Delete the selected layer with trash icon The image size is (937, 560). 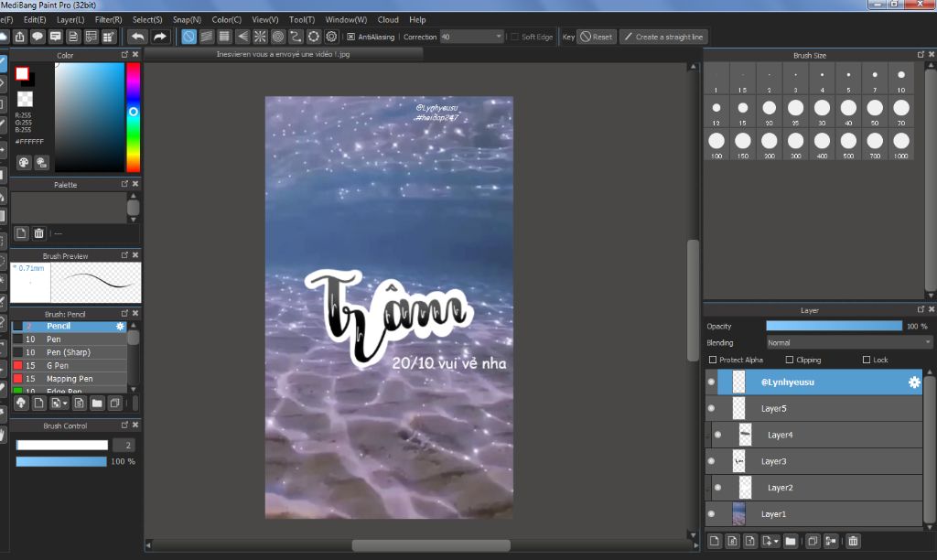coord(853,541)
